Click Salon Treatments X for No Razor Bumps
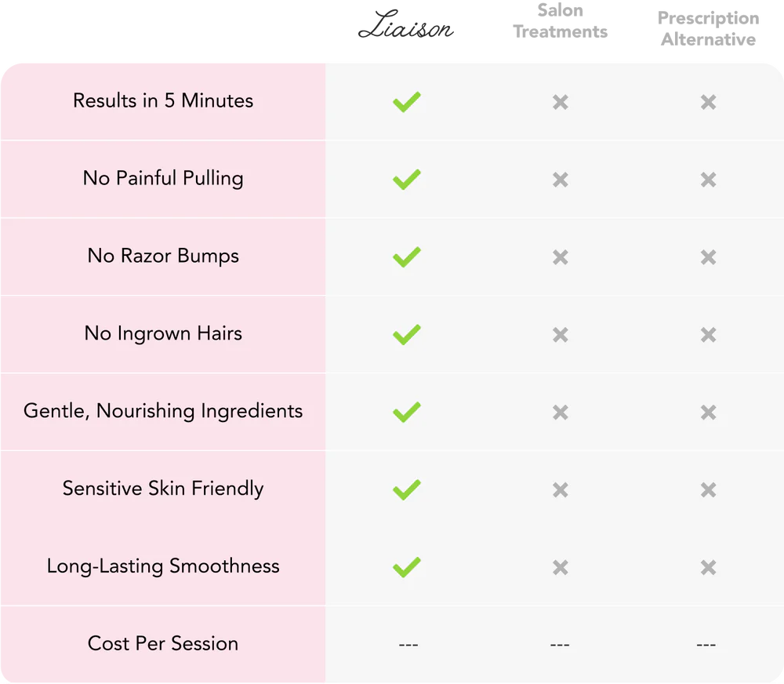Viewport: 784px width, 684px height. (x=560, y=257)
